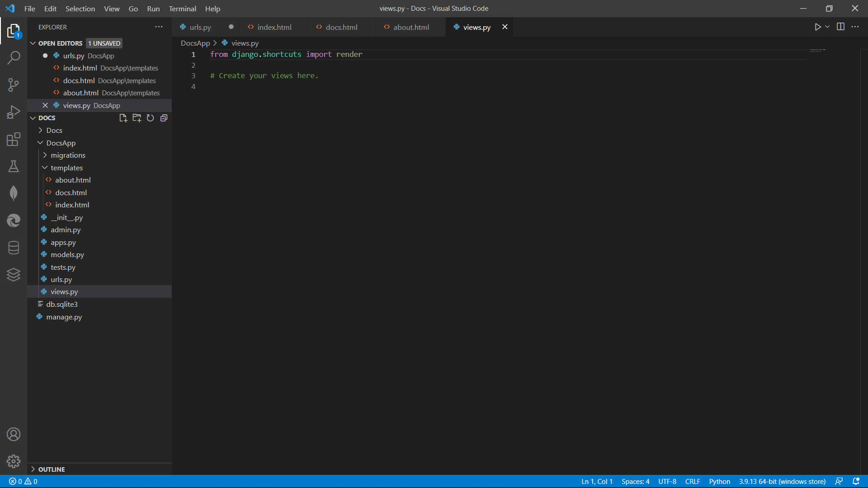Click the Spaces: 4 indentation setting
Image resolution: width=868 pixels, height=488 pixels.
click(635, 482)
